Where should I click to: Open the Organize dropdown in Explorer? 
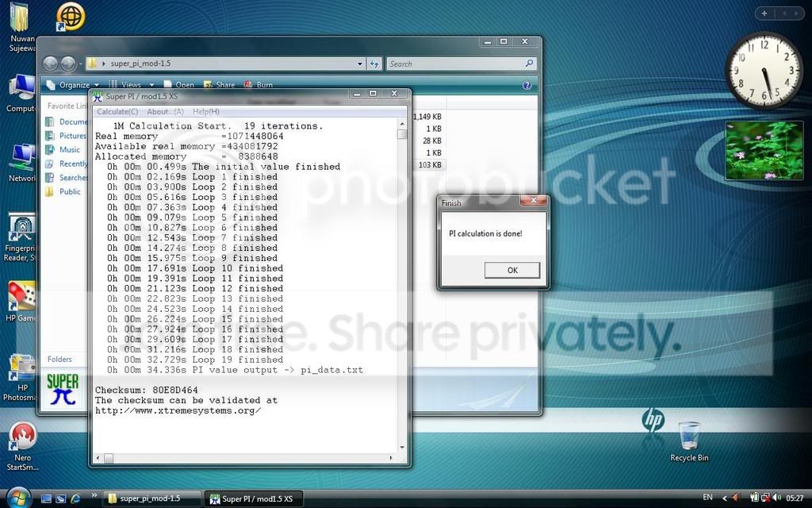(x=72, y=84)
